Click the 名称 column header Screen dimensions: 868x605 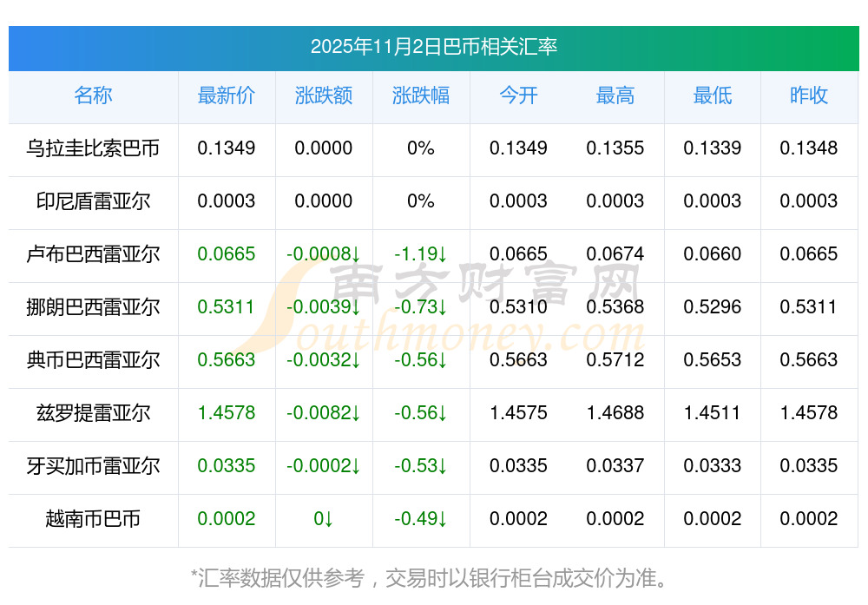click(93, 95)
